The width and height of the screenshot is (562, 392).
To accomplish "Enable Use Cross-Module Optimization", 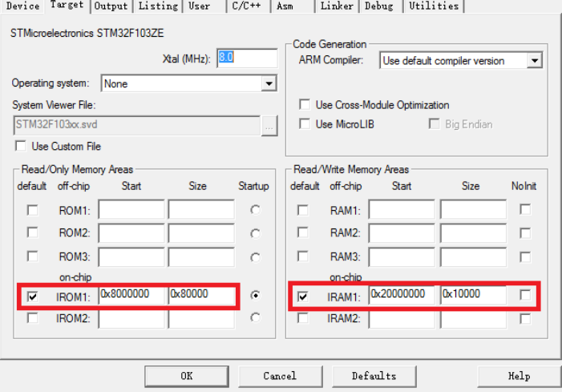I will click(x=305, y=105).
